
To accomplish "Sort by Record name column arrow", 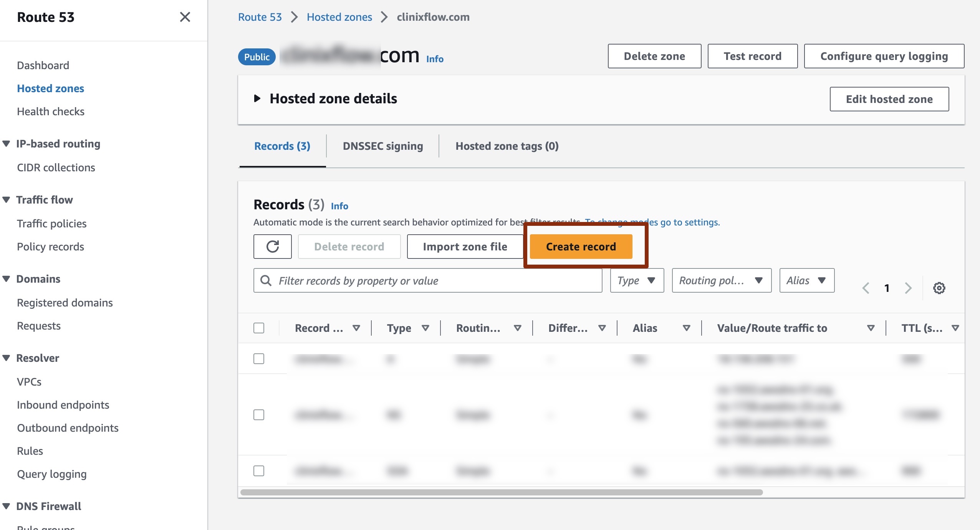I will pos(356,328).
